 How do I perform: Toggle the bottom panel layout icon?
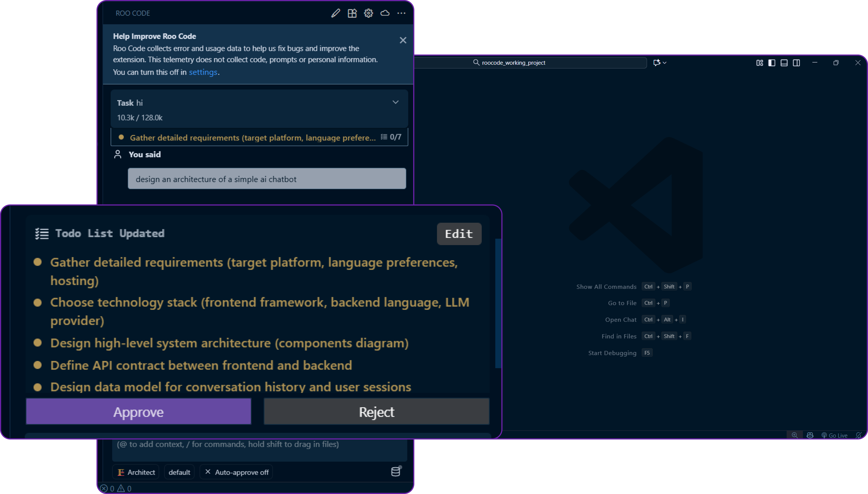[x=784, y=63]
